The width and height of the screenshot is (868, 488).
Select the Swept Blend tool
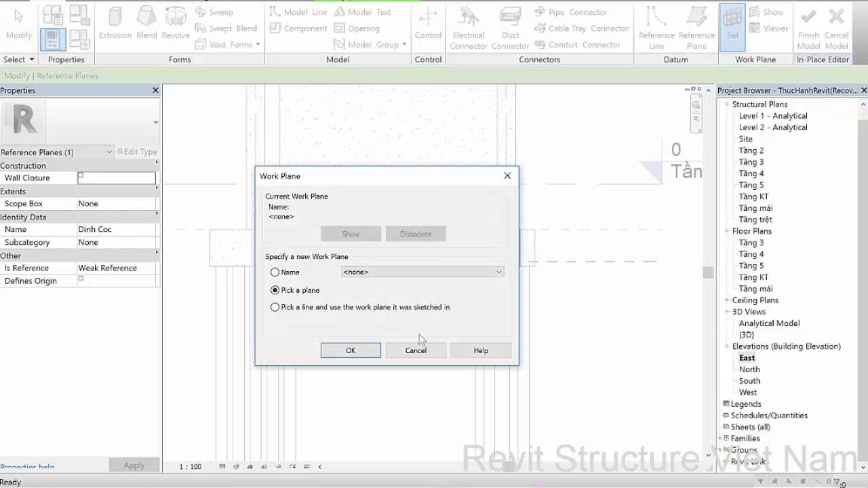pos(226,28)
